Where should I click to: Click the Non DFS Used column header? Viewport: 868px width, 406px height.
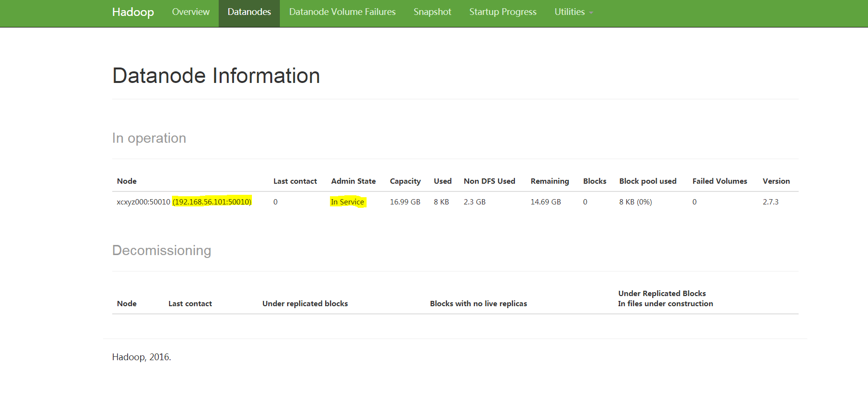[489, 181]
